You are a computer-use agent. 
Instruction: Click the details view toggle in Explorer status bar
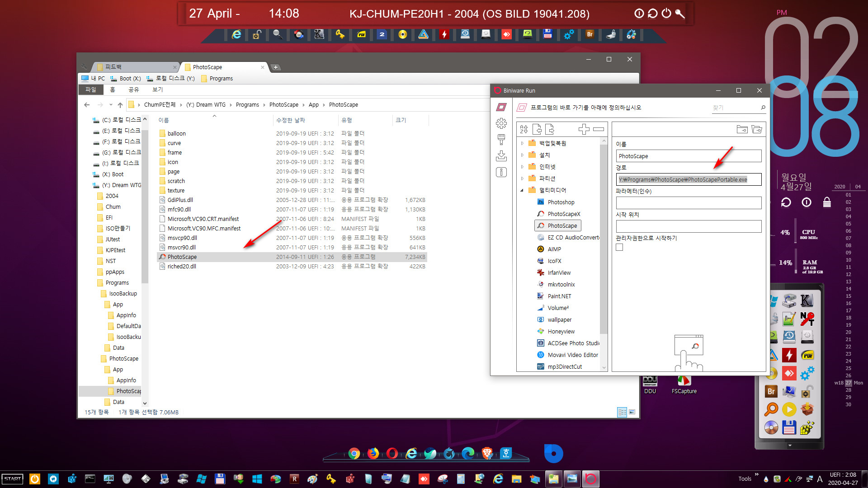(x=622, y=412)
